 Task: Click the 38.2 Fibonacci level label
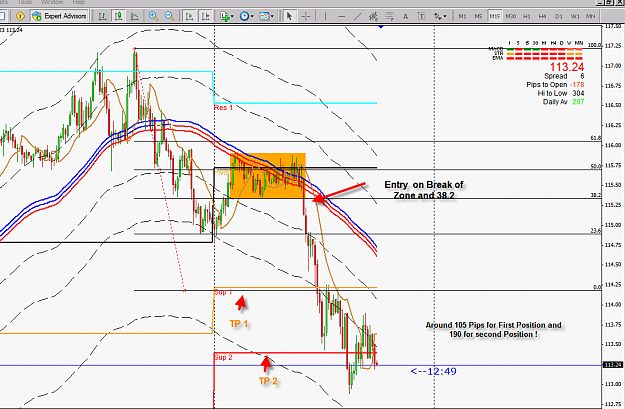point(596,195)
